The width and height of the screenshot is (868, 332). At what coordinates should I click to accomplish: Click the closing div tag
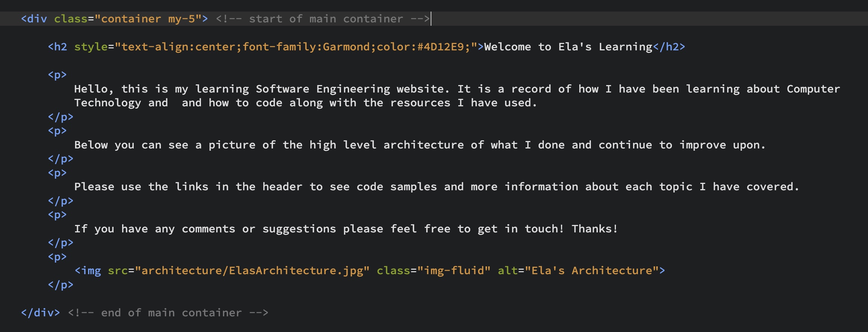pyautogui.click(x=40, y=313)
